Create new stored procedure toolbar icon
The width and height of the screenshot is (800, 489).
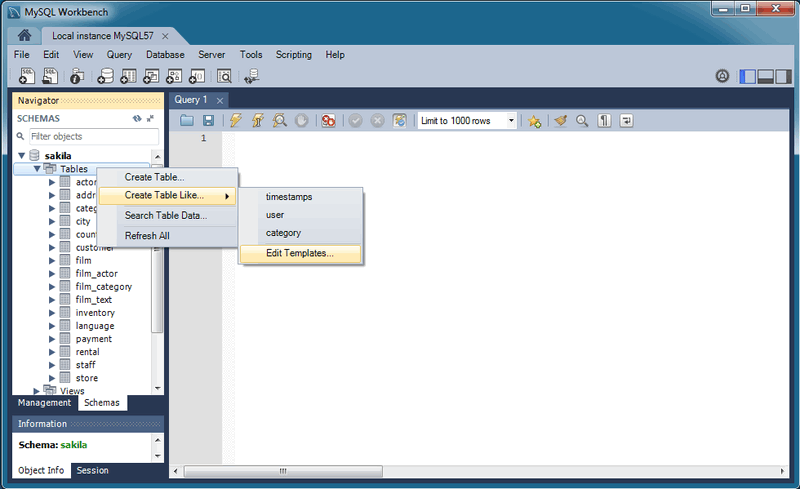click(174, 76)
